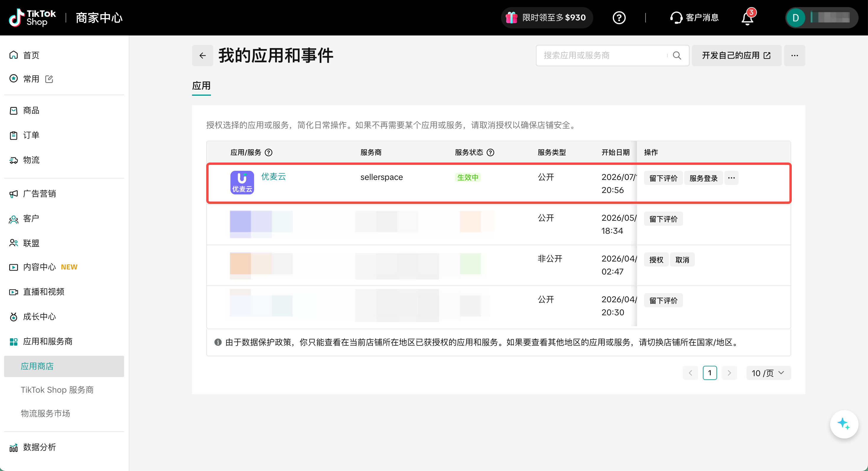Go to next page arrow
Screen dimensions: 868x471
729,373
